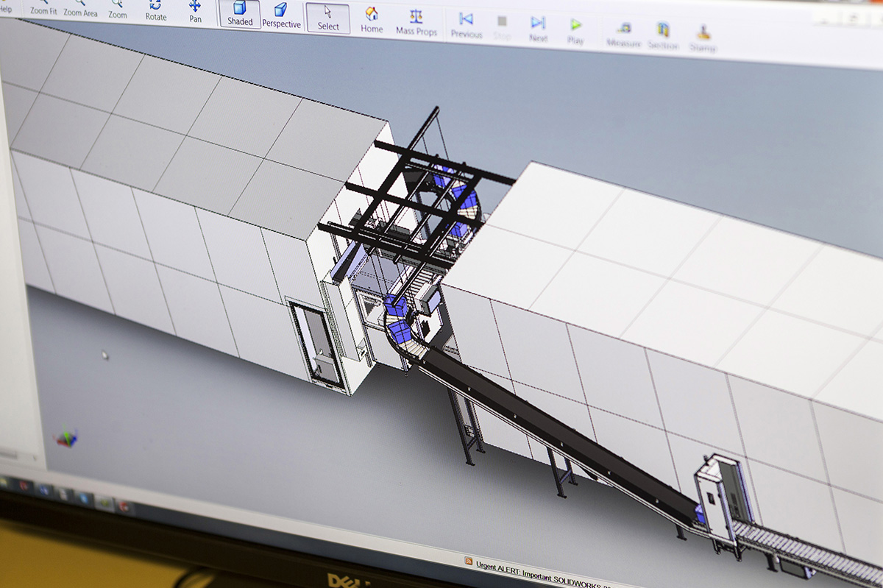Image resolution: width=883 pixels, height=588 pixels.
Task: Advance to Next animation view
Action: (x=538, y=30)
